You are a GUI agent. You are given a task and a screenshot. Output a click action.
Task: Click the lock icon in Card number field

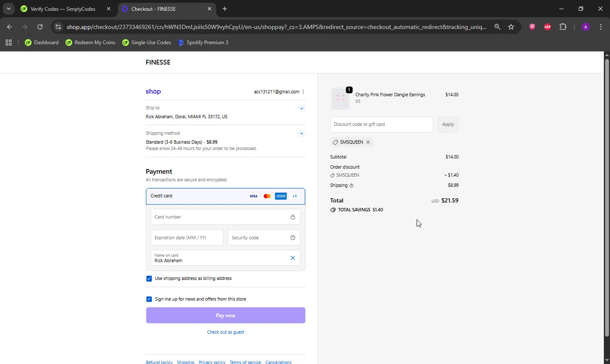coord(292,217)
